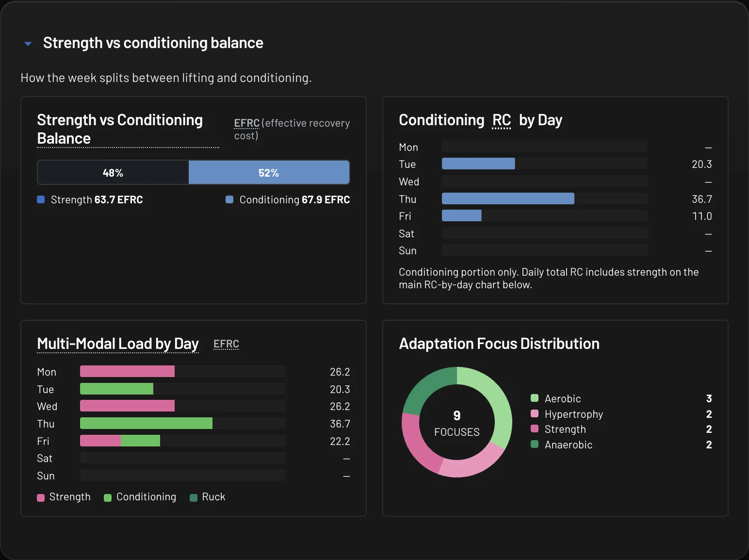Click the Conditioning 67.9 EFRC legend swatch

(229, 199)
